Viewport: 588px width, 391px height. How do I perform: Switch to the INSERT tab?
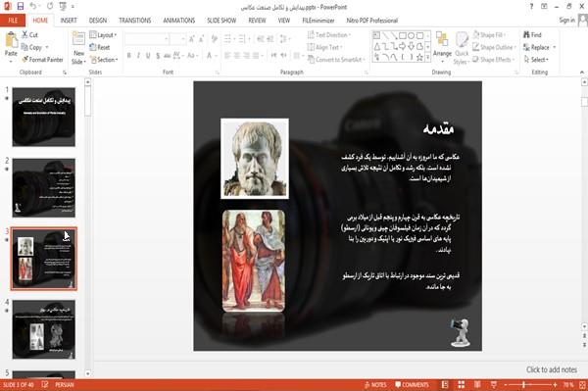click(x=69, y=21)
